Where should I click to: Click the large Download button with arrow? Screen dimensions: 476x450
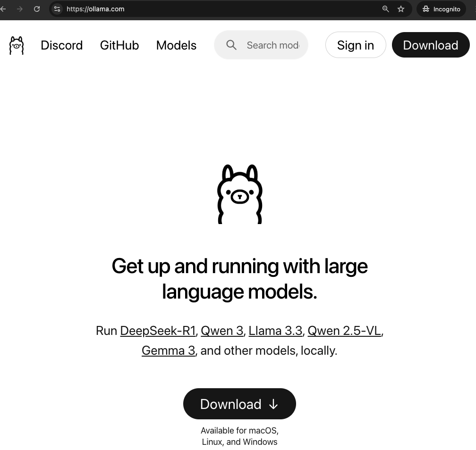pos(239,404)
